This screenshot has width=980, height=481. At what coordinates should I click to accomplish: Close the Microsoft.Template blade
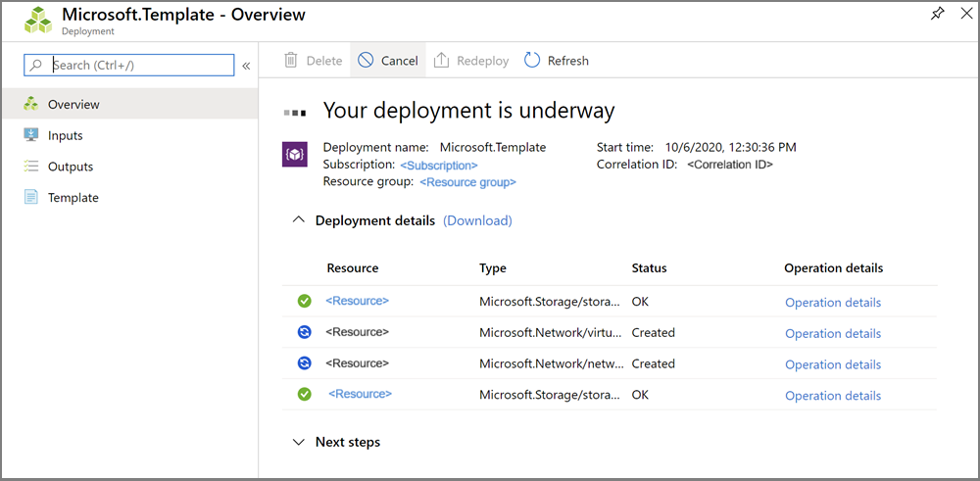click(967, 14)
